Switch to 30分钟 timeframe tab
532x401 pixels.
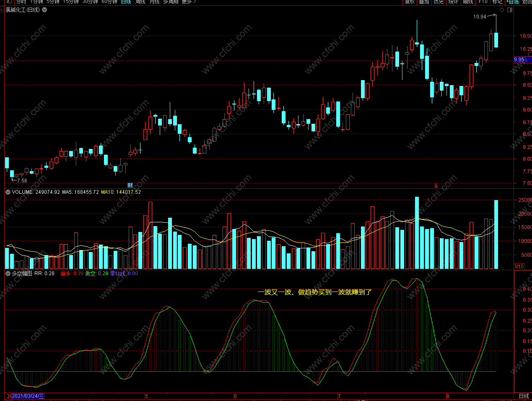pyautogui.click(x=90, y=2)
